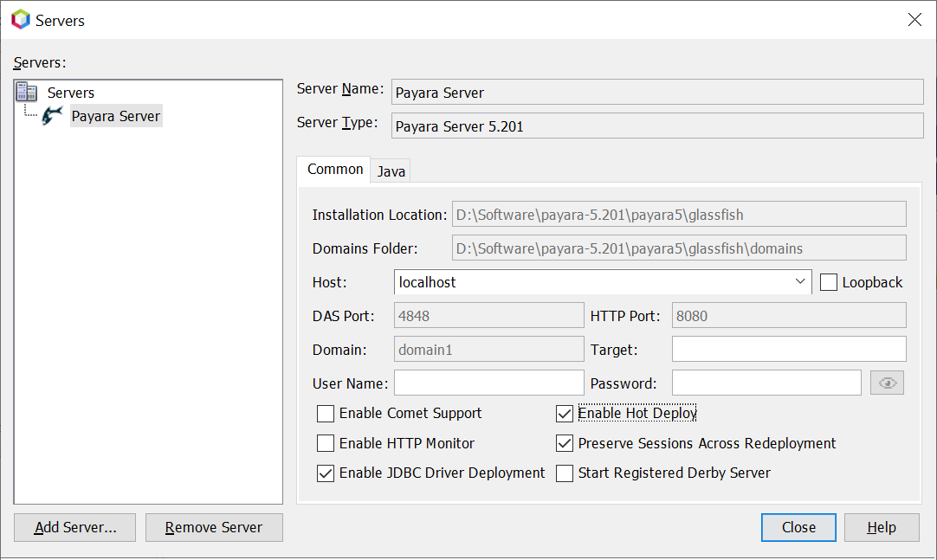Open the Host dropdown arrow
937x560 pixels.
pyautogui.click(x=799, y=282)
